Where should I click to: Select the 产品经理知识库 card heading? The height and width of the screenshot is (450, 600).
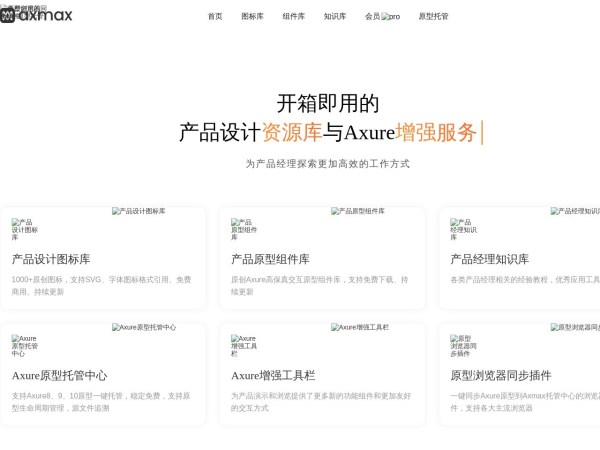tap(490, 259)
